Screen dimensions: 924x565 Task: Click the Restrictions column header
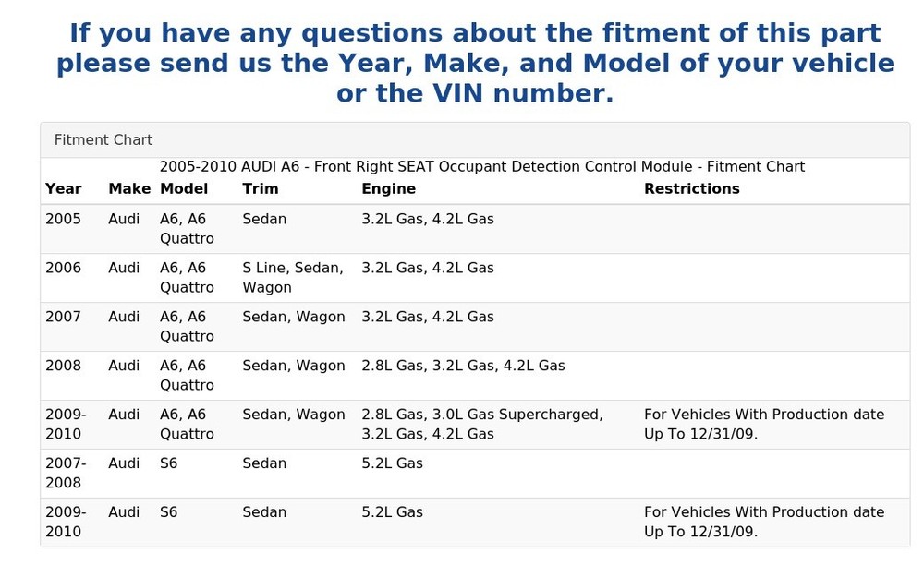coord(691,188)
